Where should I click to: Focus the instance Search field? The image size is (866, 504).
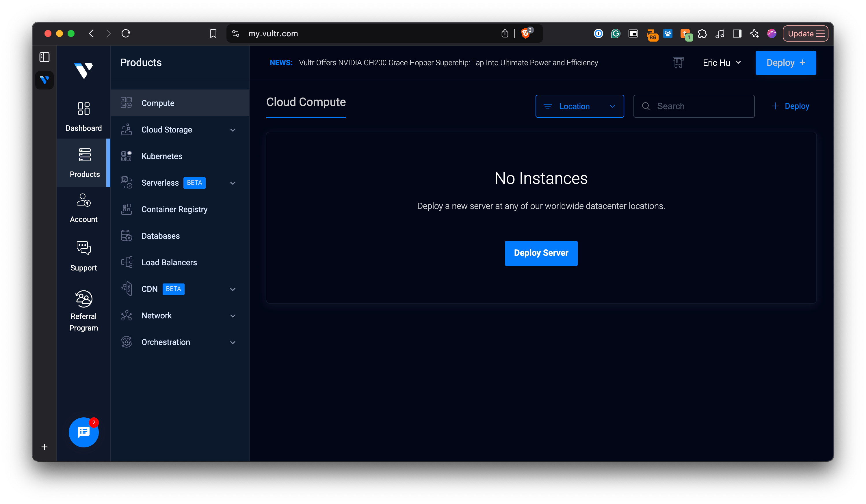pyautogui.click(x=694, y=106)
